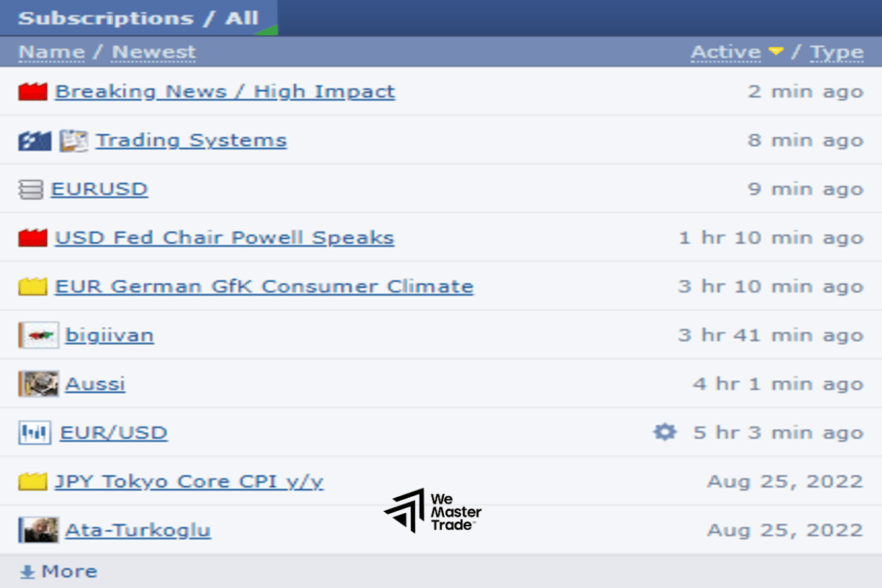This screenshot has width=882, height=588.
Task: Expand the list with More
Action: (59, 572)
